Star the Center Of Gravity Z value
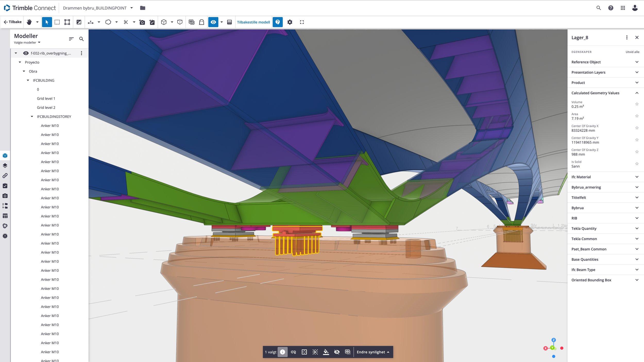The height and width of the screenshot is (362, 644). [637, 152]
